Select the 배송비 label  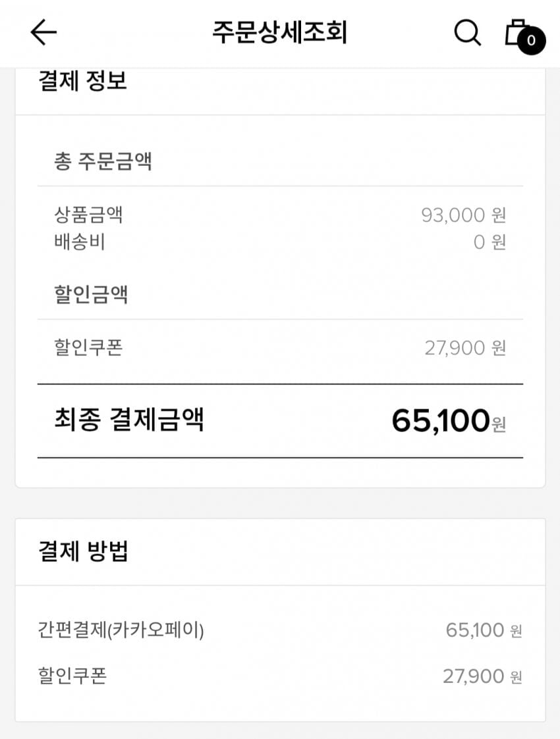point(80,242)
